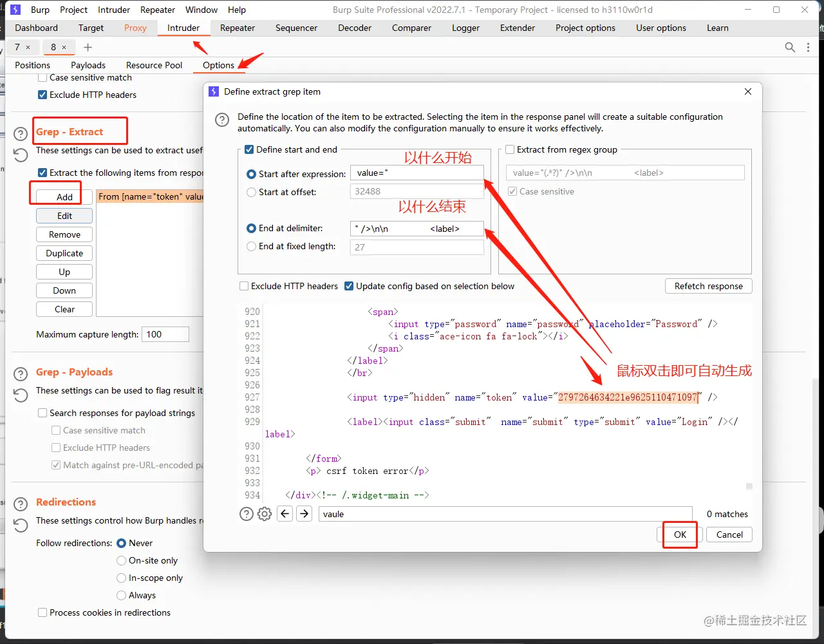The height and width of the screenshot is (644, 824).
Task: Open the Positions sub-tab
Action: [32, 65]
